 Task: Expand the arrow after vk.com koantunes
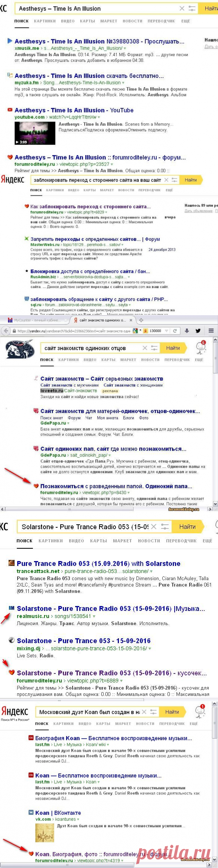(x=77, y=819)
